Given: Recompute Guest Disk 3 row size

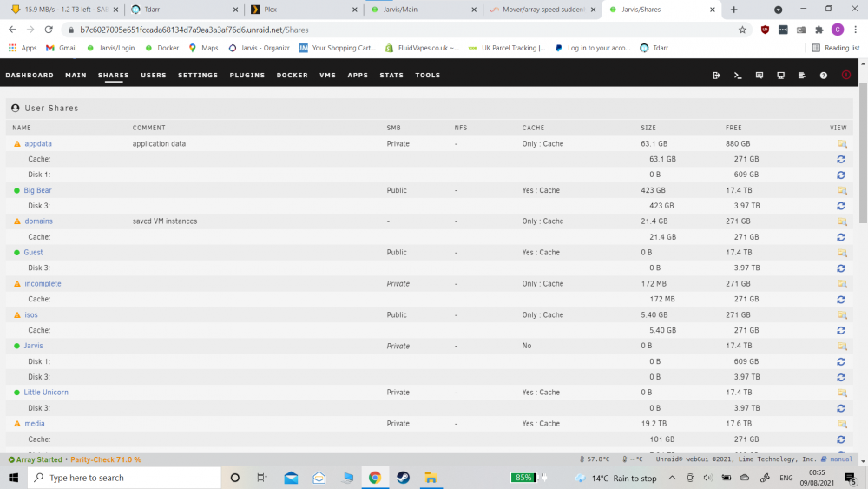Looking at the screenshot, I should 841,268.
